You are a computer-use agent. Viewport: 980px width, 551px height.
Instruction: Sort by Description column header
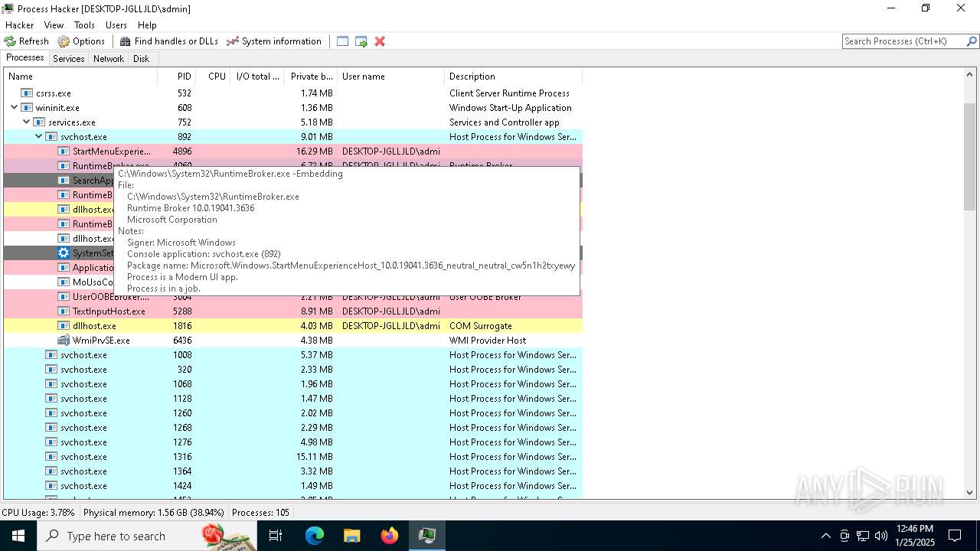coord(513,77)
